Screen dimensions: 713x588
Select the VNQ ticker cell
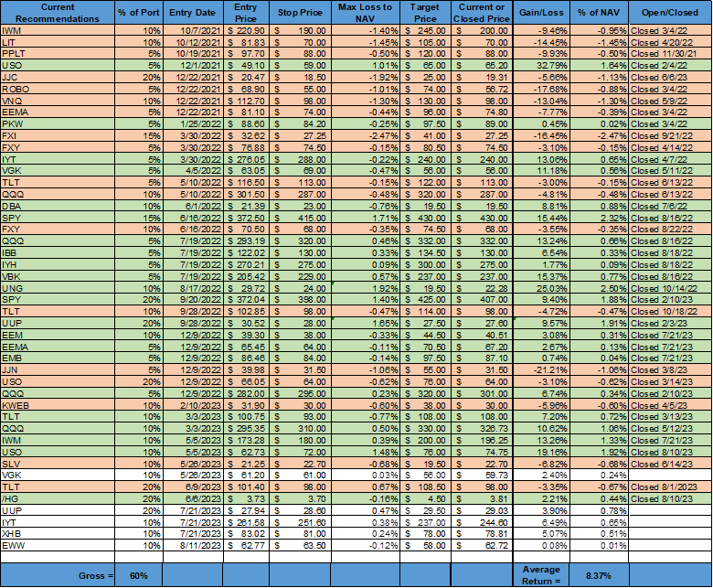point(58,101)
